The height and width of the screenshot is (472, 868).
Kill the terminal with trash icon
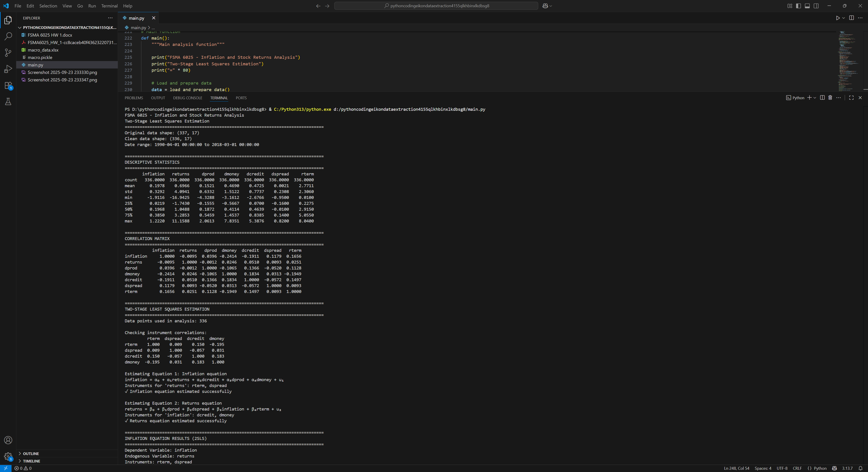[x=830, y=98]
